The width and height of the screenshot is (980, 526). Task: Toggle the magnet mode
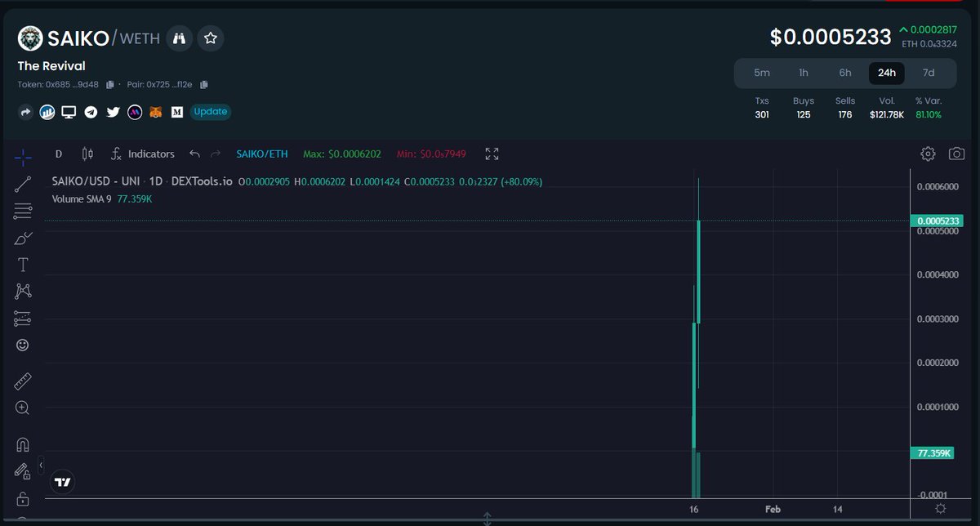(x=23, y=444)
